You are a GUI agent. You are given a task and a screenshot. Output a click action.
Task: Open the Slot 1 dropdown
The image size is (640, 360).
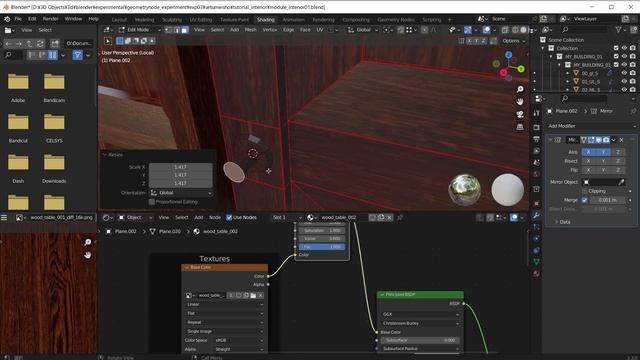pyautogui.click(x=287, y=218)
